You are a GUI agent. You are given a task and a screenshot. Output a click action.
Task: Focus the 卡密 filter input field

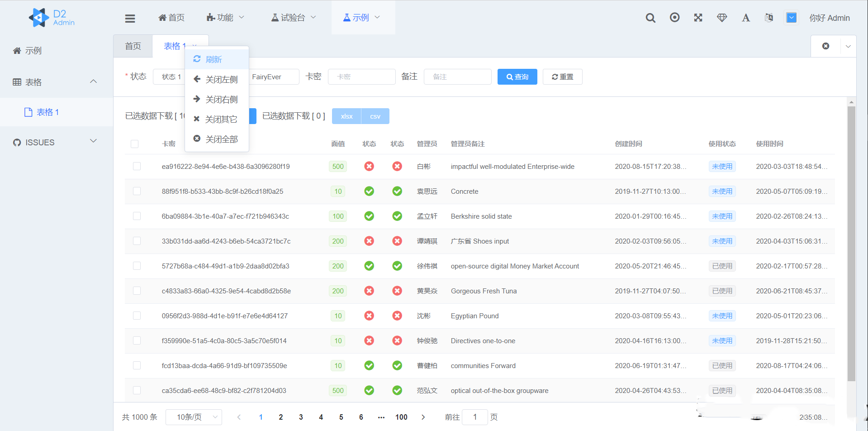362,77
